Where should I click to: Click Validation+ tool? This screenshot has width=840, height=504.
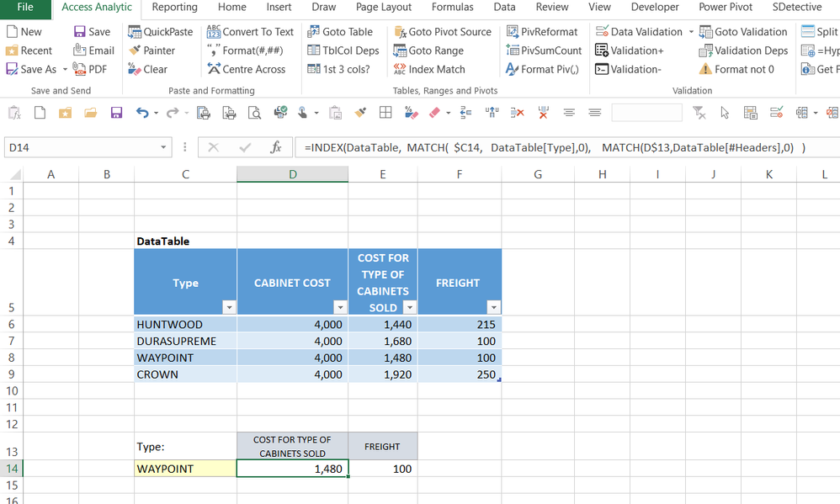[x=630, y=50]
